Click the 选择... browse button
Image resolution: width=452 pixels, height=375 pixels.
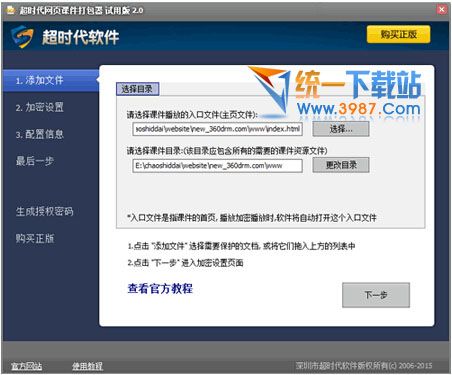341,129
